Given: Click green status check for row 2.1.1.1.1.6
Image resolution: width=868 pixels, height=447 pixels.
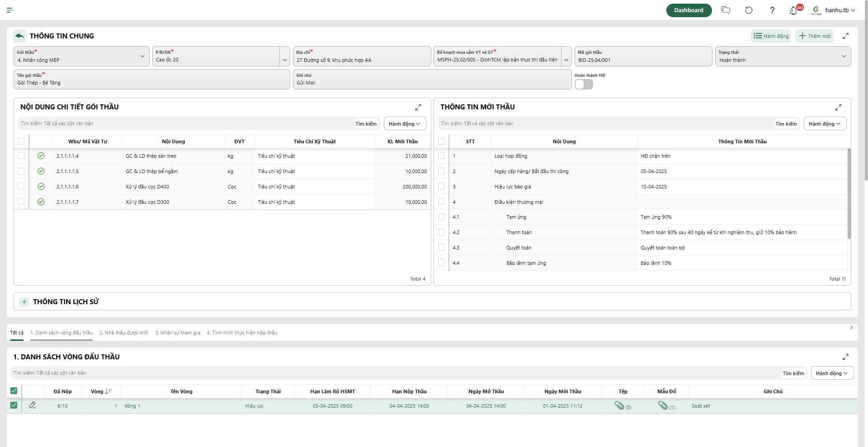Looking at the screenshot, I should click(x=41, y=187).
